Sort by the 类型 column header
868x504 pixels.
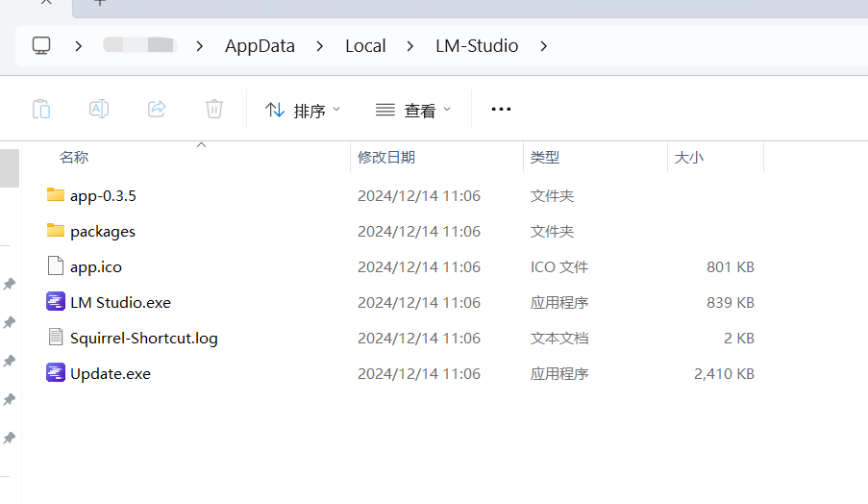[545, 158]
